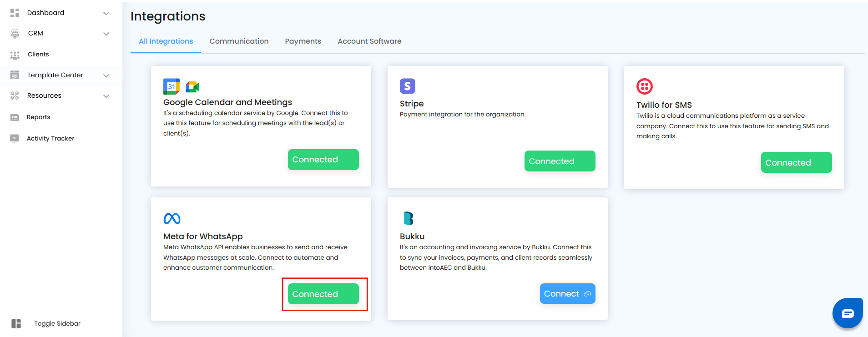Switch to the Communication tab
This screenshot has height=337, width=868.
tap(239, 41)
